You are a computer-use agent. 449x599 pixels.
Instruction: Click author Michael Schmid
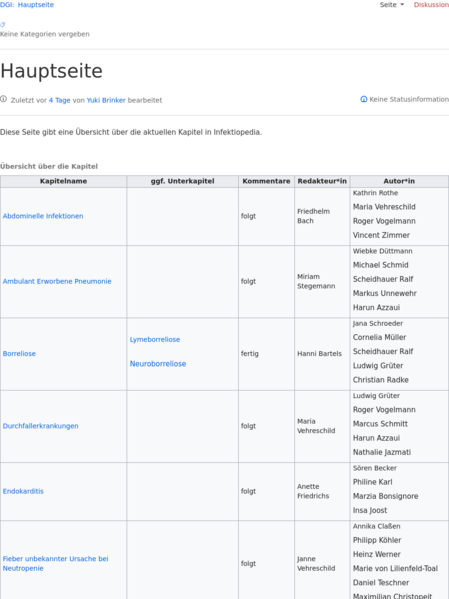click(381, 265)
